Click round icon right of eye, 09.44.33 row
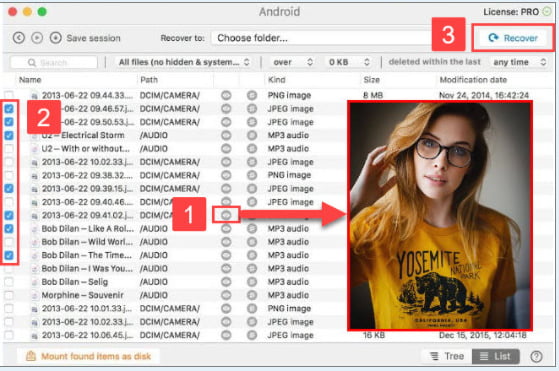This screenshot has width=559, height=371. (252, 95)
